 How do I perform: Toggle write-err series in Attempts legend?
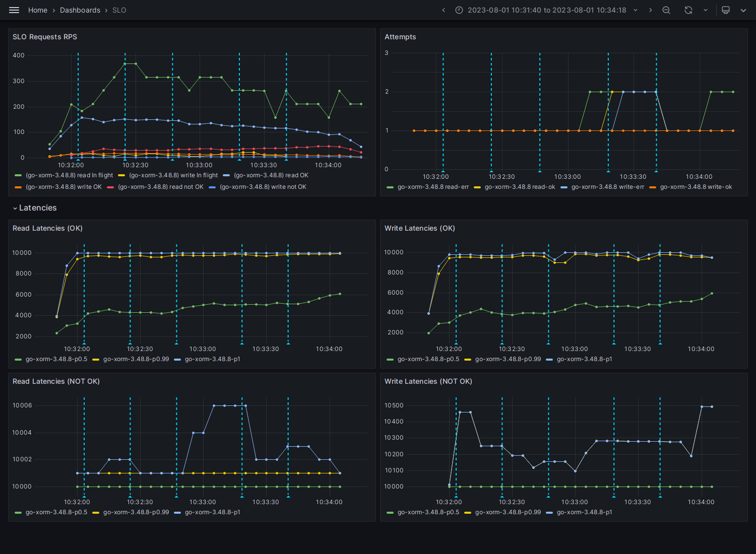pyautogui.click(x=608, y=187)
